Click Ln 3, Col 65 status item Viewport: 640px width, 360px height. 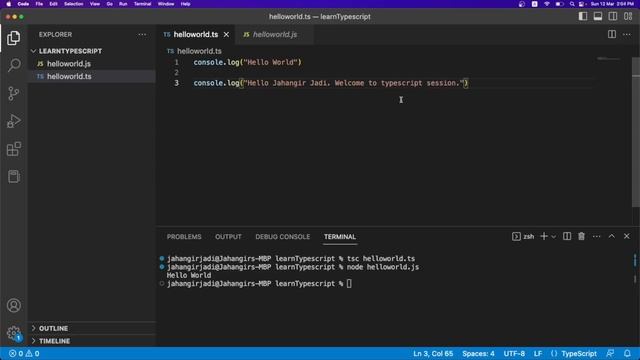(433, 353)
